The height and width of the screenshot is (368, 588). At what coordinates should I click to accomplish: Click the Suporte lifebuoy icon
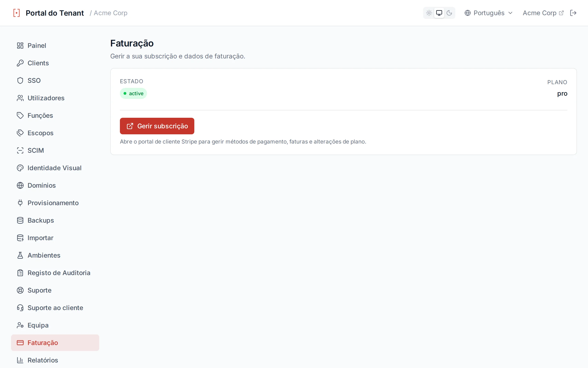point(20,290)
